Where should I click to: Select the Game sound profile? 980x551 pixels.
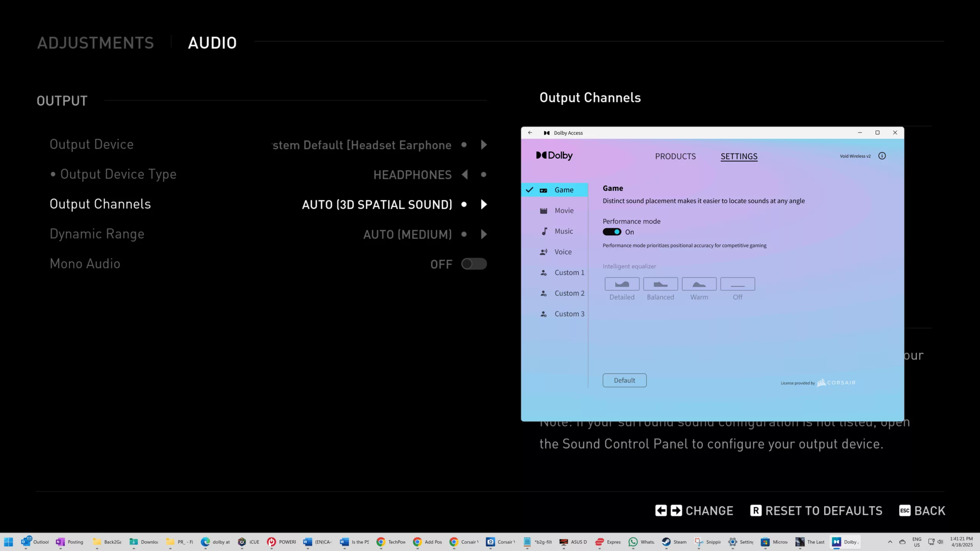click(x=555, y=190)
